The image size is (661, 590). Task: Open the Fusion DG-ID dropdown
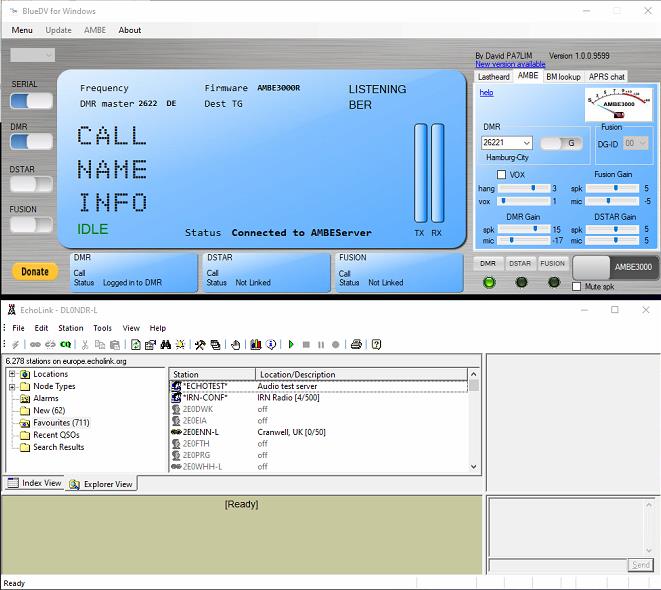click(635, 143)
